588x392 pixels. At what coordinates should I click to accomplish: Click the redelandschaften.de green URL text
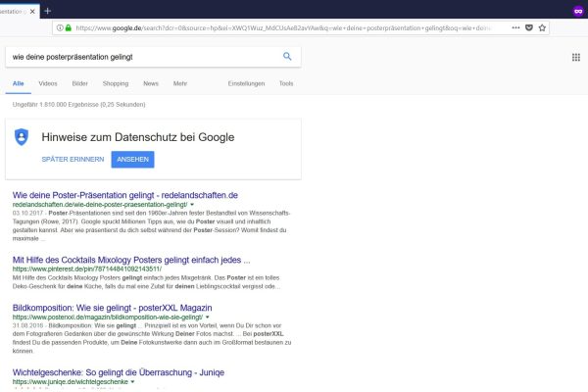100,205
